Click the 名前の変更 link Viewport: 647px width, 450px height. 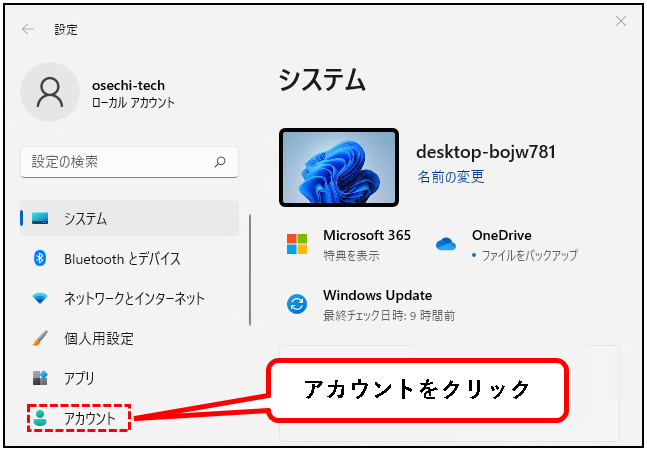click(451, 177)
